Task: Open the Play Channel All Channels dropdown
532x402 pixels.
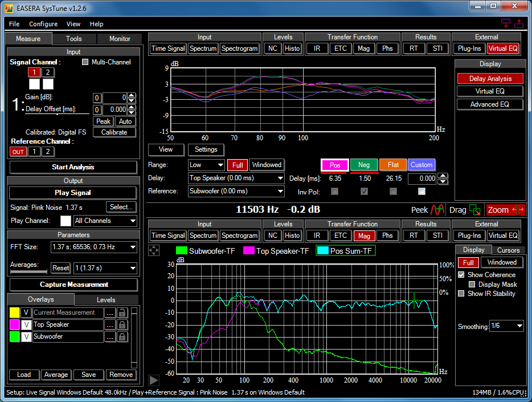Action: [105, 221]
